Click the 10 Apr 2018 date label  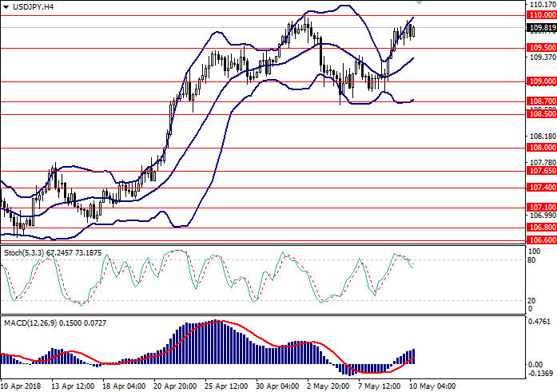(x=22, y=384)
